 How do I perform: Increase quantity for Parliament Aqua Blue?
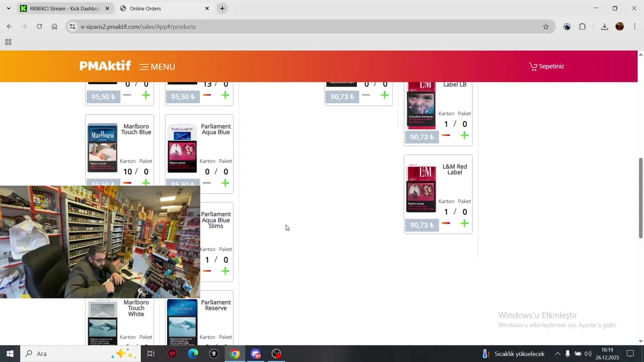[x=225, y=183]
